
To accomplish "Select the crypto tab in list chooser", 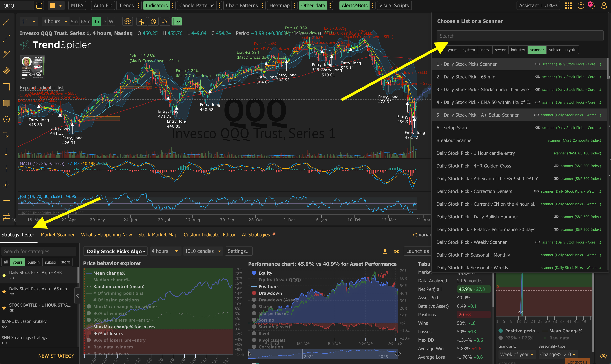I will coord(570,50).
